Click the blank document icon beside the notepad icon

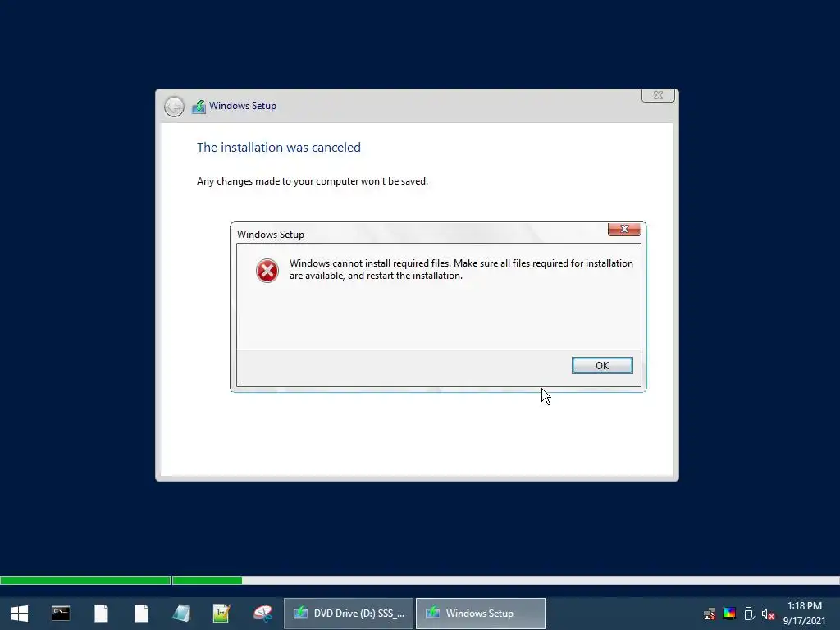tap(141, 614)
